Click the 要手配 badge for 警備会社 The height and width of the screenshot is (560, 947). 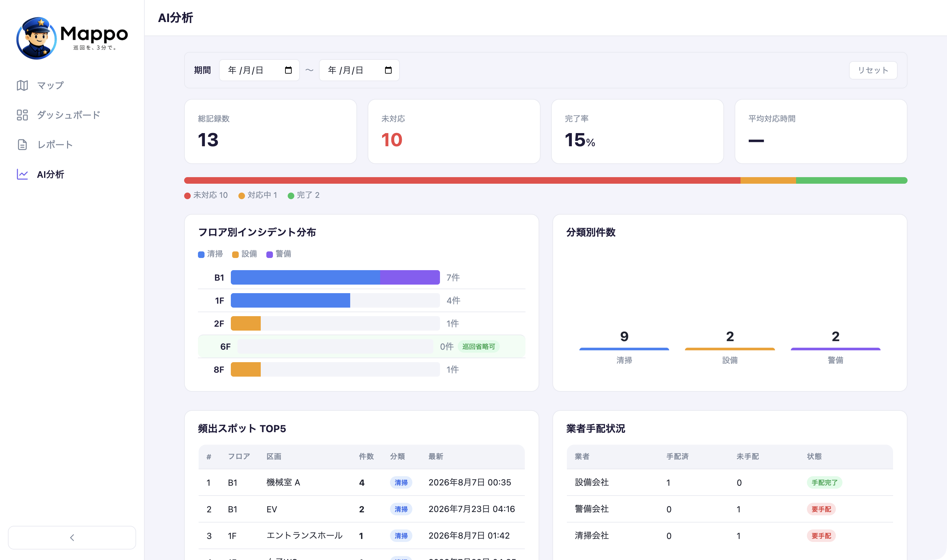[821, 509]
